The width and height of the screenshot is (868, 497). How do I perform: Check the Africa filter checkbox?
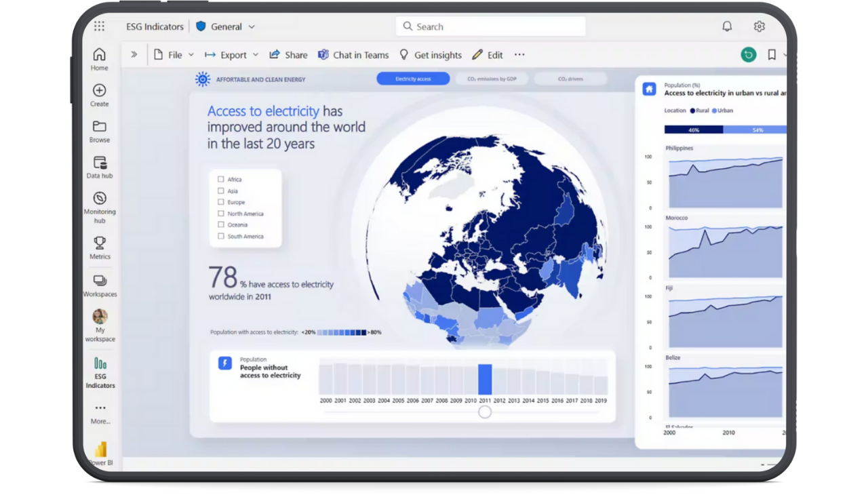pyautogui.click(x=220, y=179)
